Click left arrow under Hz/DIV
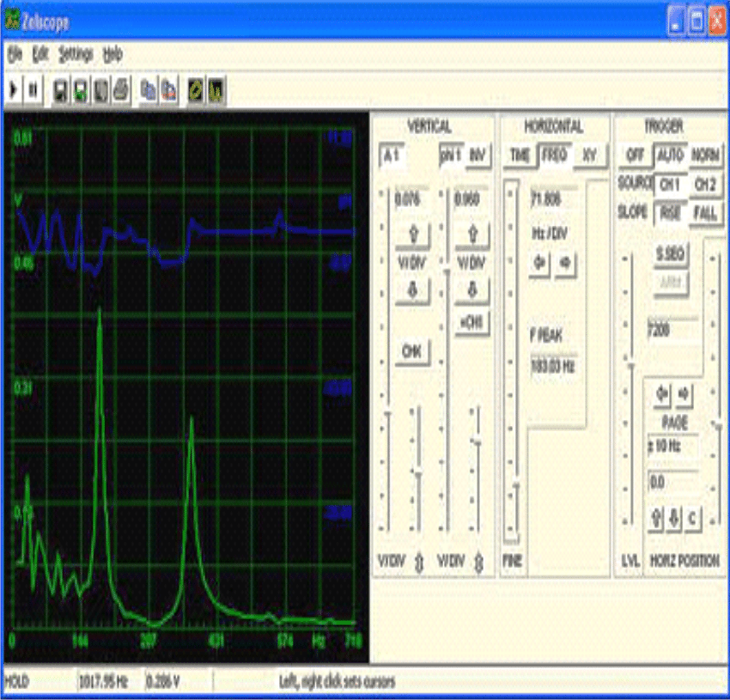730x700 pixels. pos(540,263)
